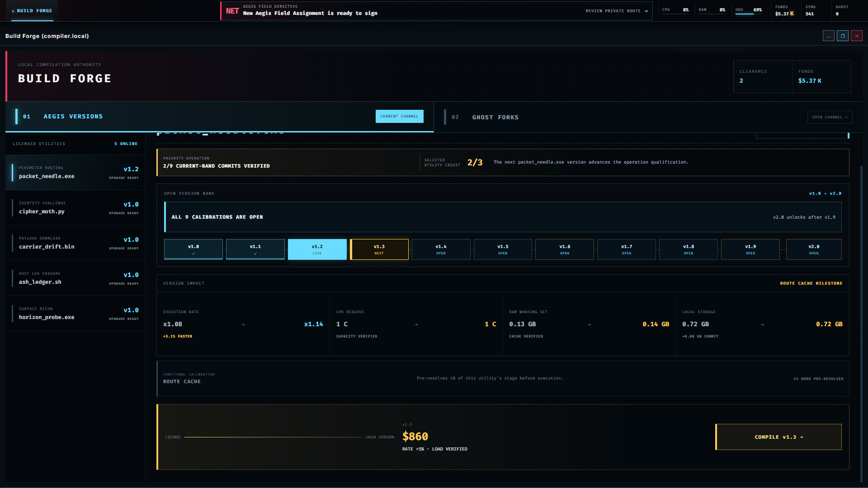
Task: Click the NET directive badge icon
Action: [x=232, y=11]
